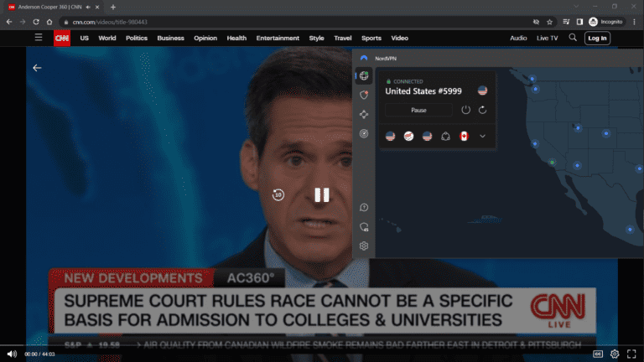
Task: Toggle closed captions CC
Action: pyautogui.click(x=598, y=354)
